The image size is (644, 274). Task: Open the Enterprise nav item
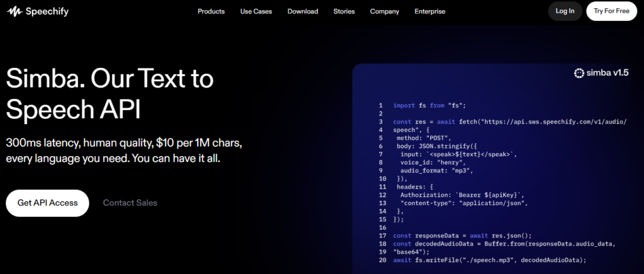(430, 11)
